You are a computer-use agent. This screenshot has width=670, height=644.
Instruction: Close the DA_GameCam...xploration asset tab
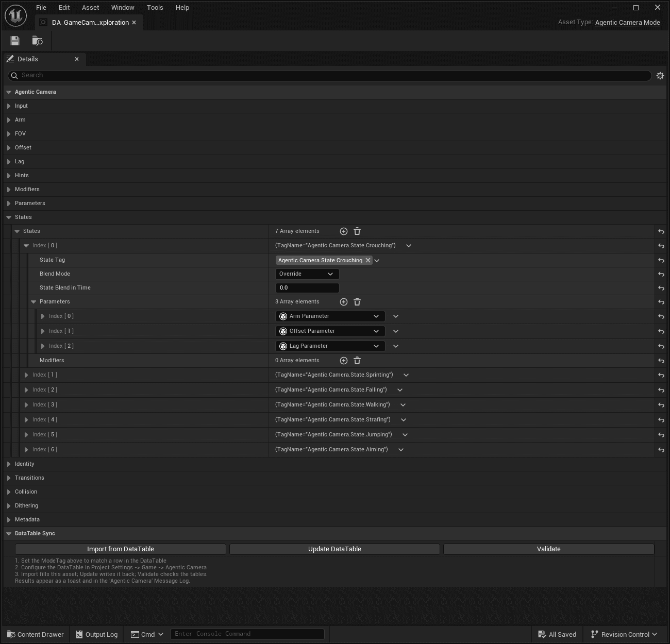click(x=134, y=23)
